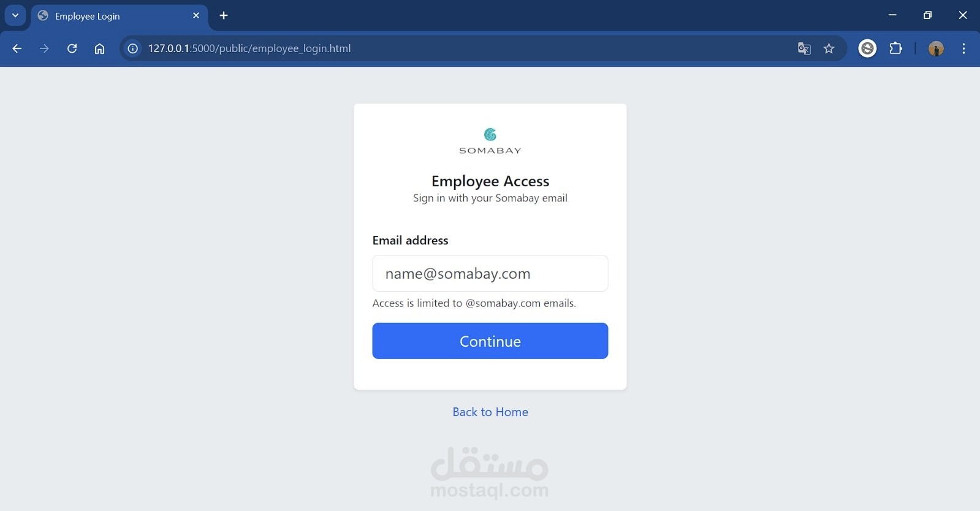
Task: View site information icon in address bar
Action: click(x=133, y=48)
